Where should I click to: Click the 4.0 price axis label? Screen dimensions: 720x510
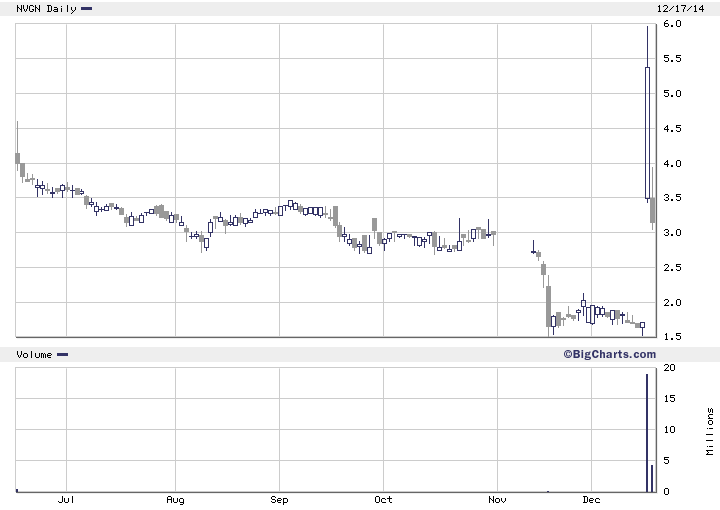pyautogui.click(x=672, y=163)
